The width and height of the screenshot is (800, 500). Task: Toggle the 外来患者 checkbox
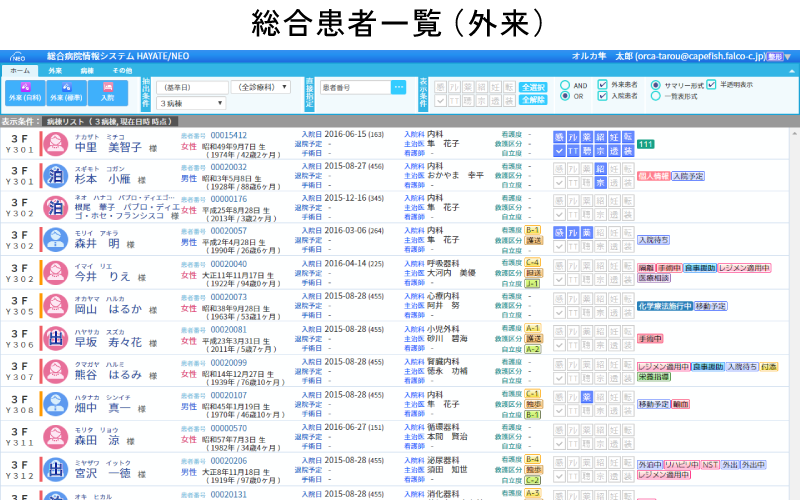603,85
